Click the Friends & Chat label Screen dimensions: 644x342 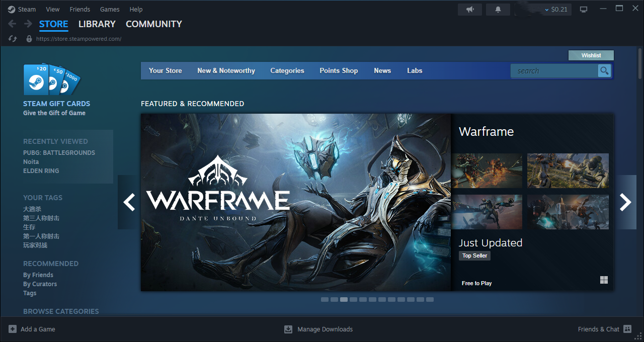(x=599, y=329)
